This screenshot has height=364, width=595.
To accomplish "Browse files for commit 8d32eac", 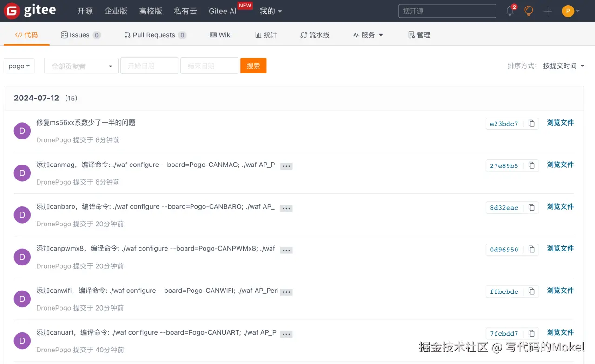I will tap(560, 206).
